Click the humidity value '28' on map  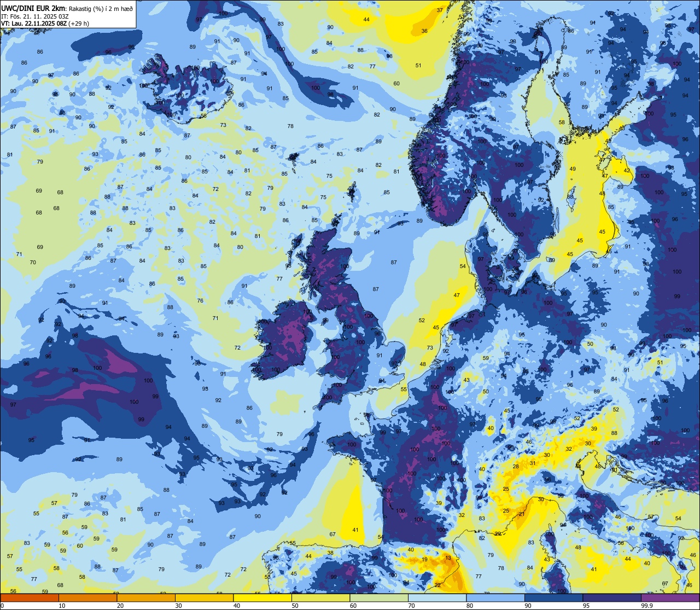(x=516, y=467)
